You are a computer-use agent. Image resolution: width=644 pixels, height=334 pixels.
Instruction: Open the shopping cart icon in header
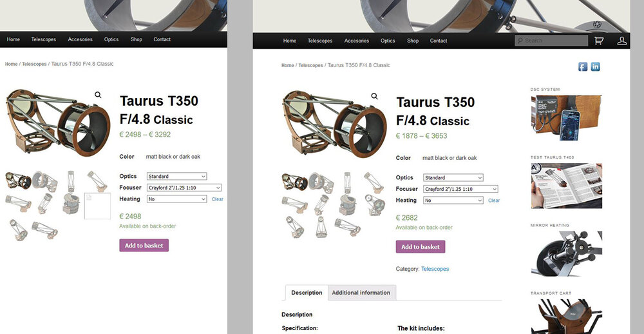(x=599, y=41)
